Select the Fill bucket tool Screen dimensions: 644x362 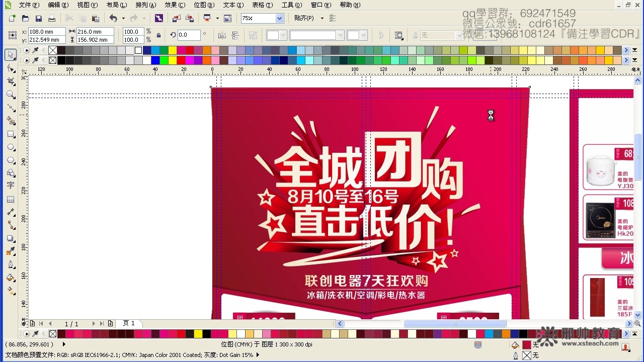10,278
